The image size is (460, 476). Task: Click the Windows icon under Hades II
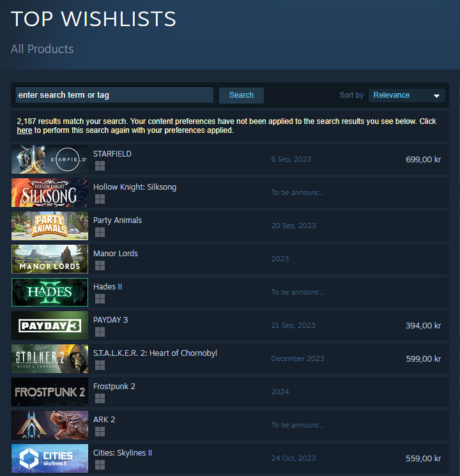click(x=100, y=299)
